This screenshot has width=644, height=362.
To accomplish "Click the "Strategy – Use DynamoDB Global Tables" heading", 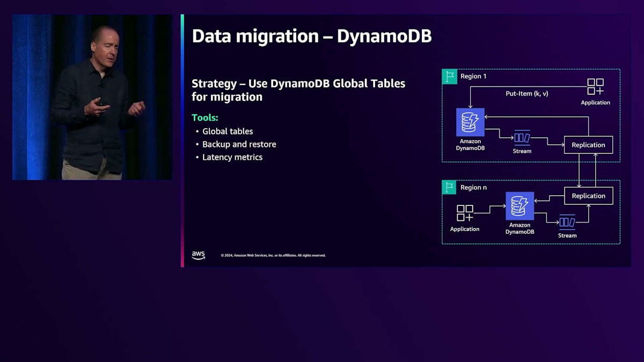I will tap(298, 90).
